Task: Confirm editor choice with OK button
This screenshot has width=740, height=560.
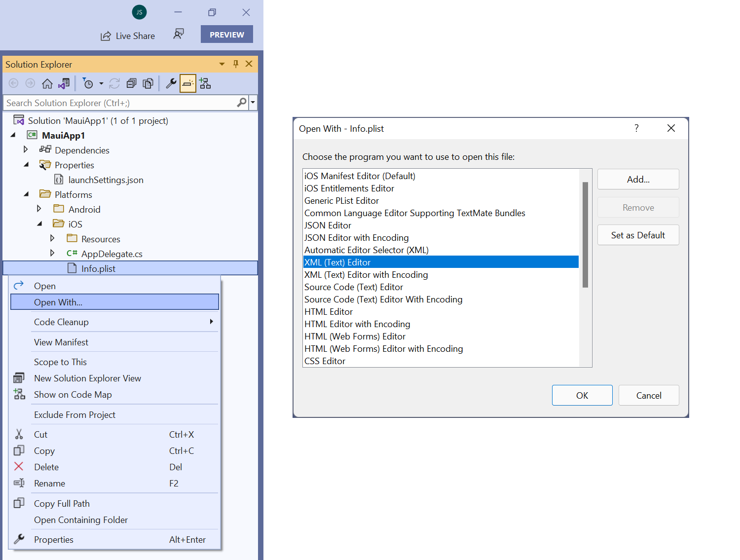Action: tap(582, 395)
